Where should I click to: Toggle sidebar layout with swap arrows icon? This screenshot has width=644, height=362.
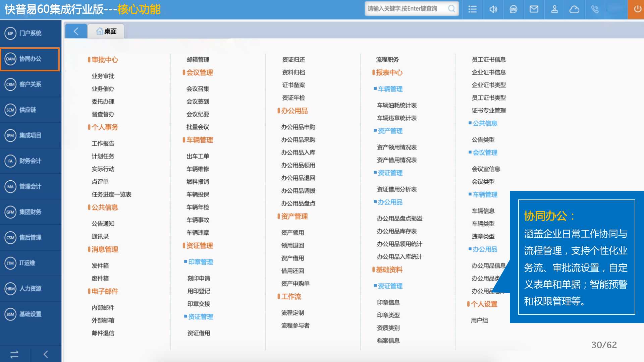tap(14, 354)
